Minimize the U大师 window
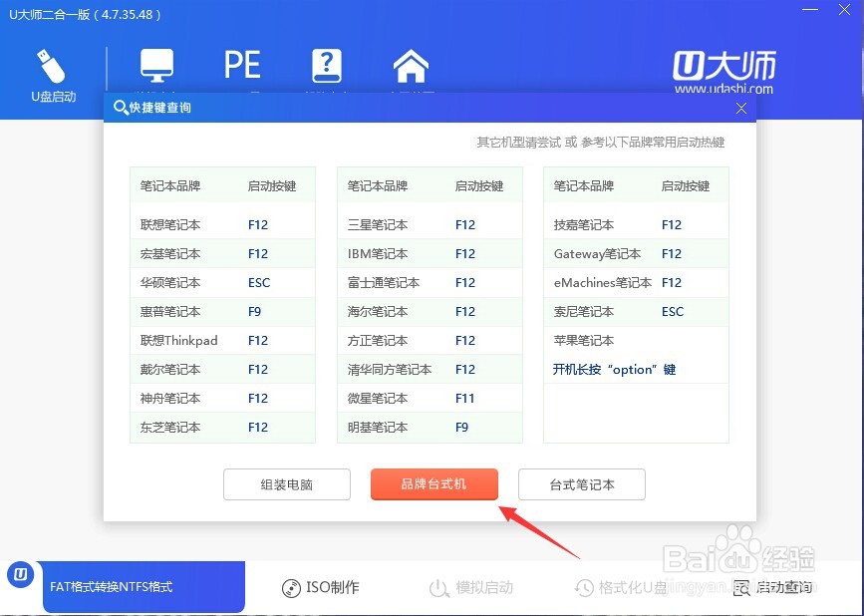The height and width of the screenshot is (616, 864). click(x=810, y=10)
